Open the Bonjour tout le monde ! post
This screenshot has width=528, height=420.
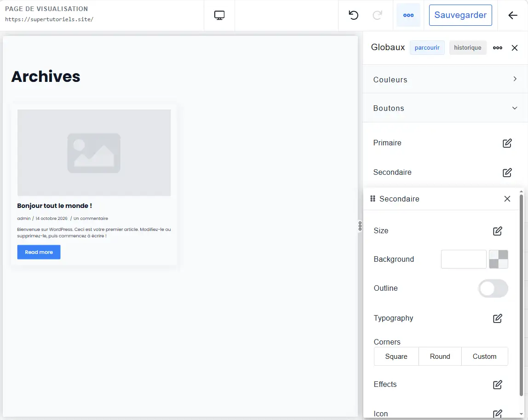(55, 206)
